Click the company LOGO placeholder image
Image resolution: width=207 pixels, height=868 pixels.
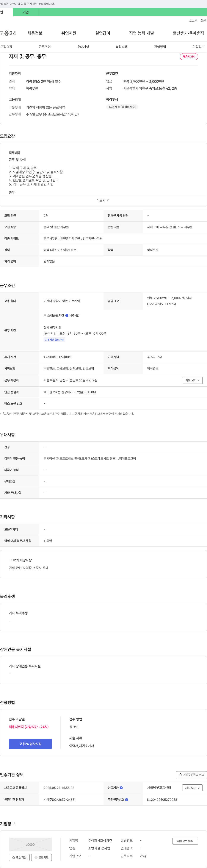(30, 845)
